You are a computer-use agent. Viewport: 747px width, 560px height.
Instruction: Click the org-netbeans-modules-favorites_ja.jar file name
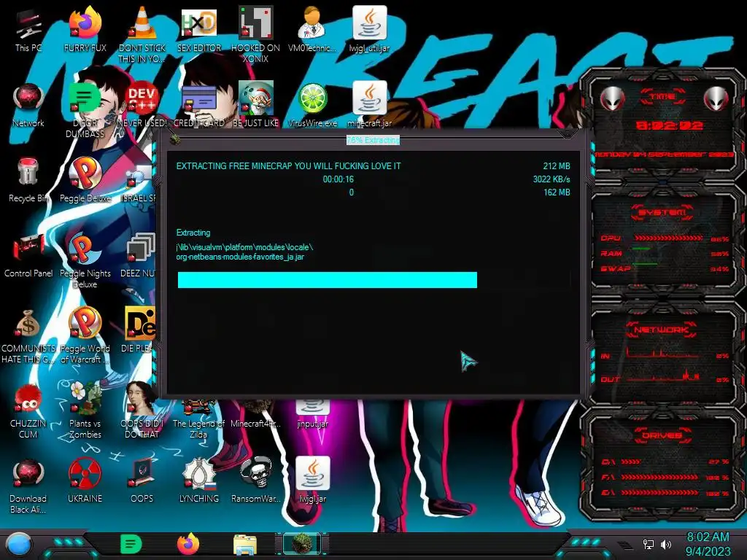(240, 257)
